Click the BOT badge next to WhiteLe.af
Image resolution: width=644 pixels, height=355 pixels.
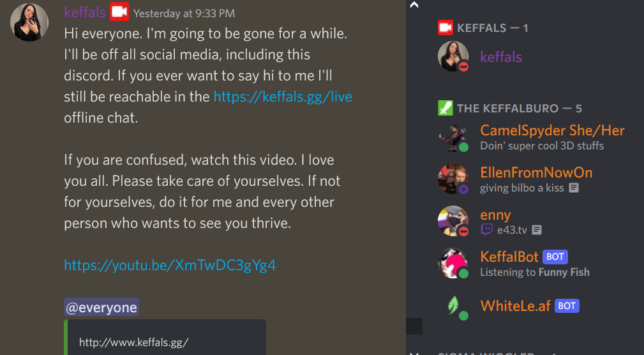point(567,306)
